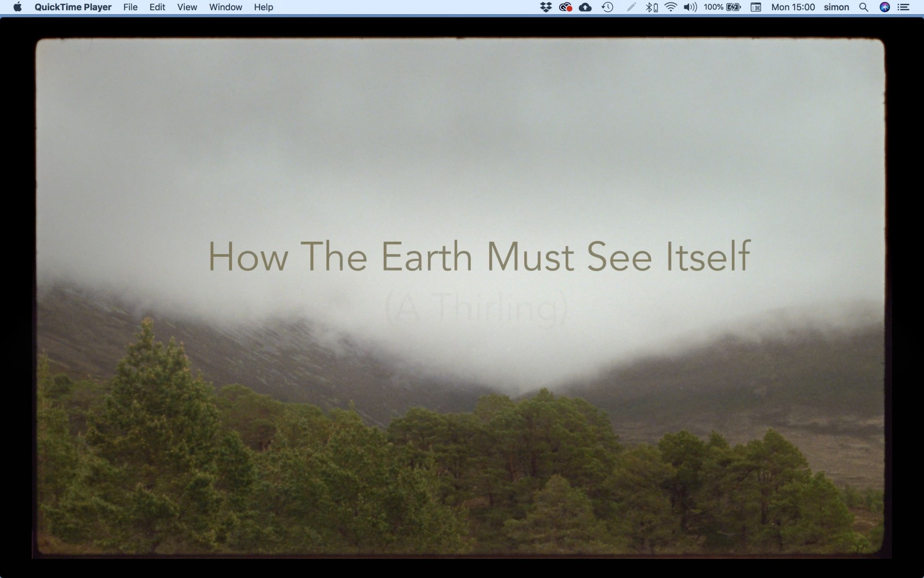924x578 pixels.
Task: Activate Siri from the menu bar
Action: 885,7
